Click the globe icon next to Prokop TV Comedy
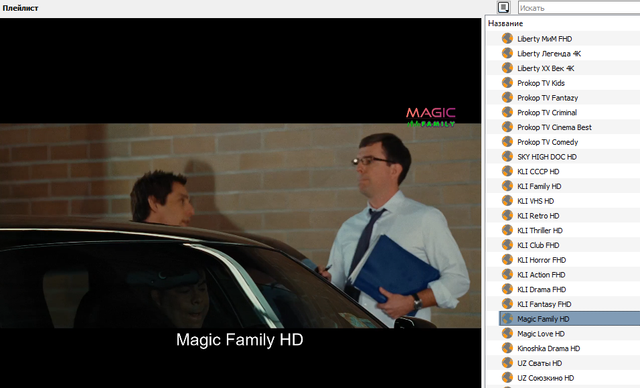 click(507, 142)
